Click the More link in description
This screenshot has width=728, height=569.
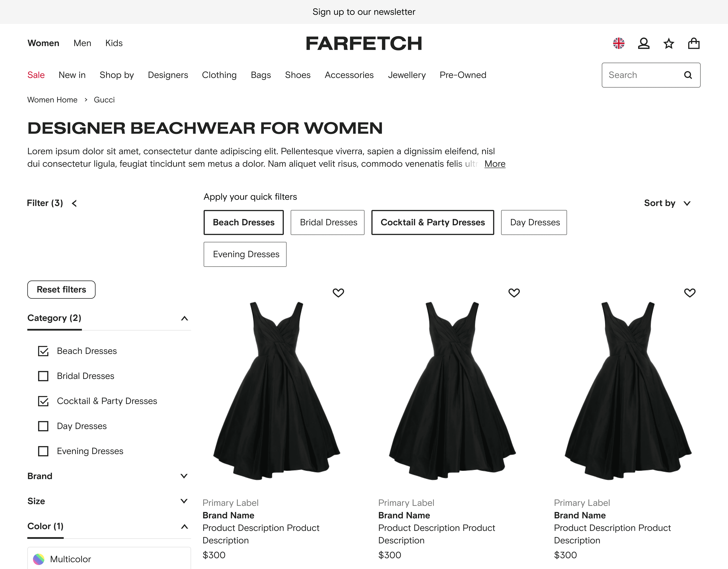coord(495,164)
